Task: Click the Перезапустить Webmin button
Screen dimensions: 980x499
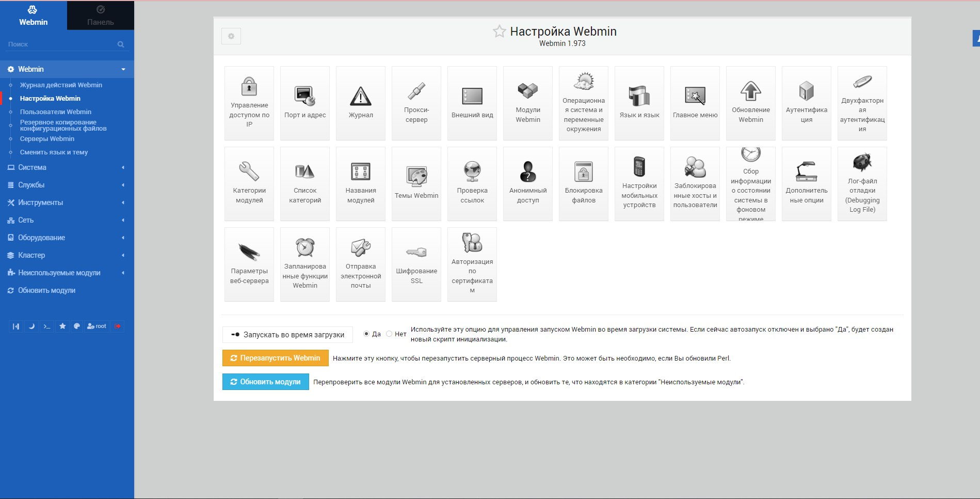Action: tap(275, 358)
